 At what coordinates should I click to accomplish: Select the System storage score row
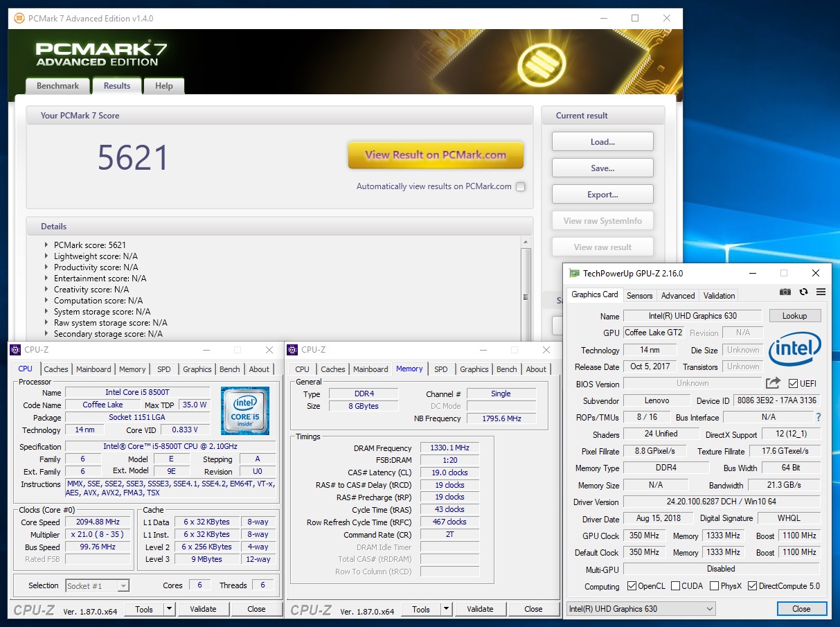pyautogui.click(x=102, y=312)
